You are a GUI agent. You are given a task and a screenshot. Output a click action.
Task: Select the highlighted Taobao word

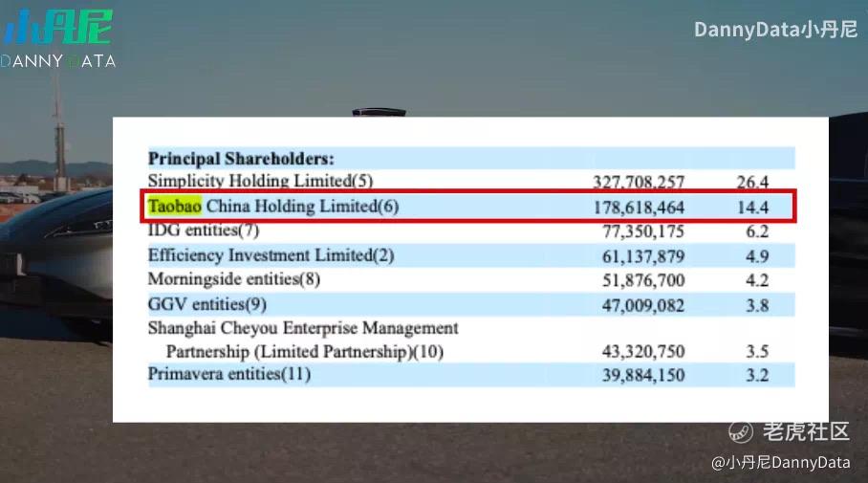[174, 206]
